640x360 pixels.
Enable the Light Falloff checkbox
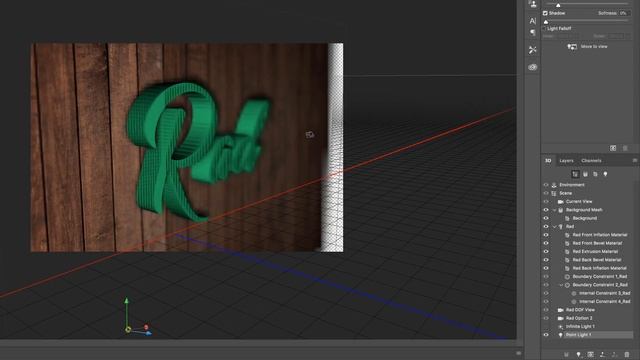pyautogui.click(x=544, y=29)
